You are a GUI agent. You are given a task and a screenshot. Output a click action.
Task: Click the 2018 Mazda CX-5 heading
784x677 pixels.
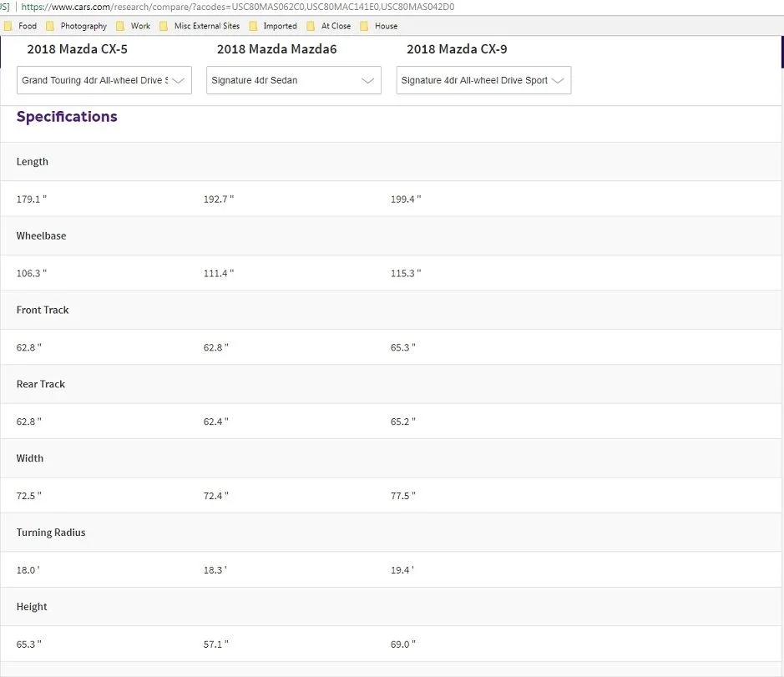point(77,49)
